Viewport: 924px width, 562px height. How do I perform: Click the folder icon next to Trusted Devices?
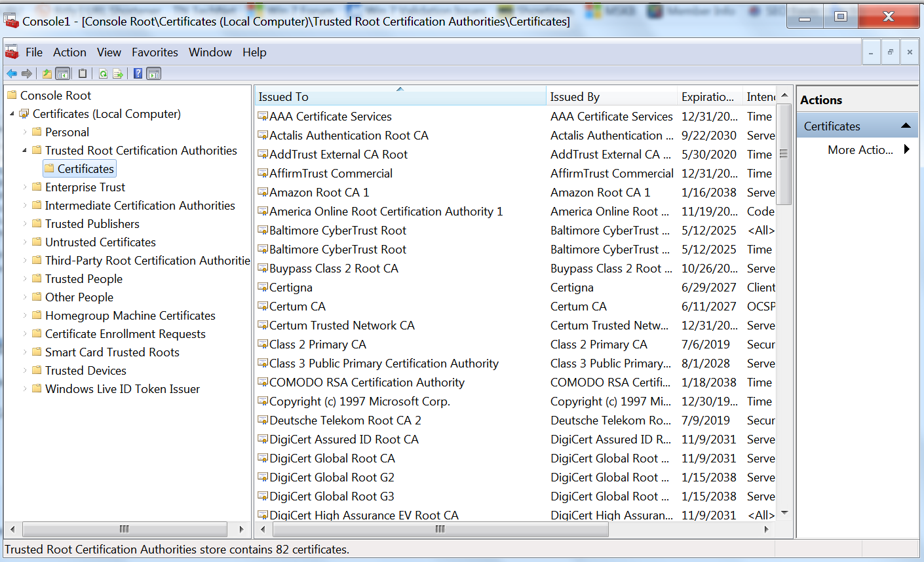[x=37, y=370]
